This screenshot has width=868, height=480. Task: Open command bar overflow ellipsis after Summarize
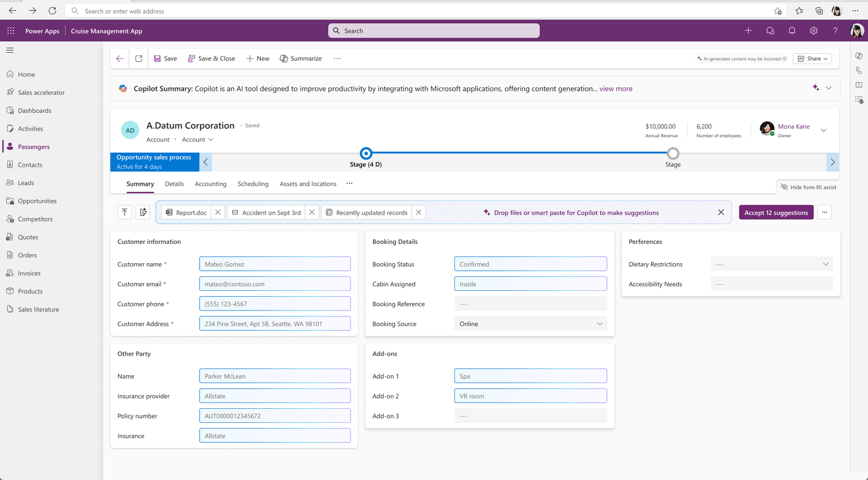pos(337,58)
